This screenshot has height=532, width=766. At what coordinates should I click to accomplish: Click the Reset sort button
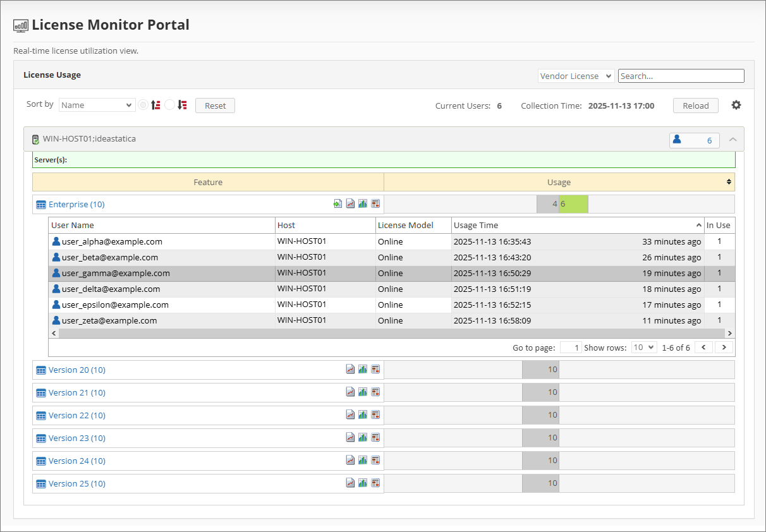click(215, 106)
